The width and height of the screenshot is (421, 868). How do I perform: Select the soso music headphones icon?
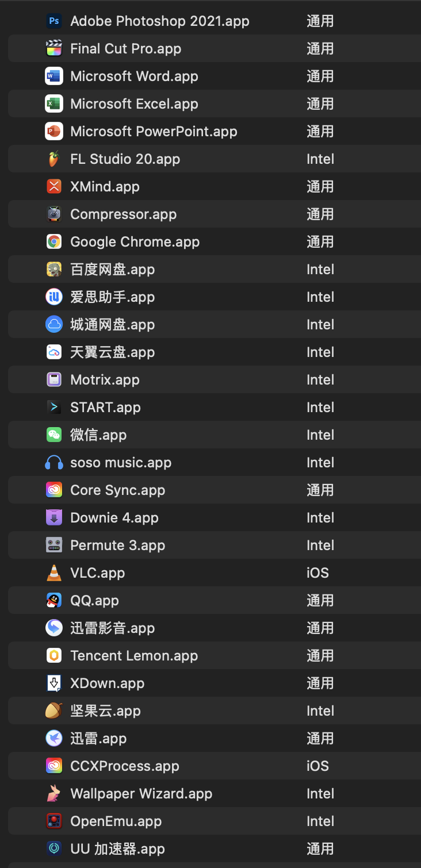click(53, 463)
